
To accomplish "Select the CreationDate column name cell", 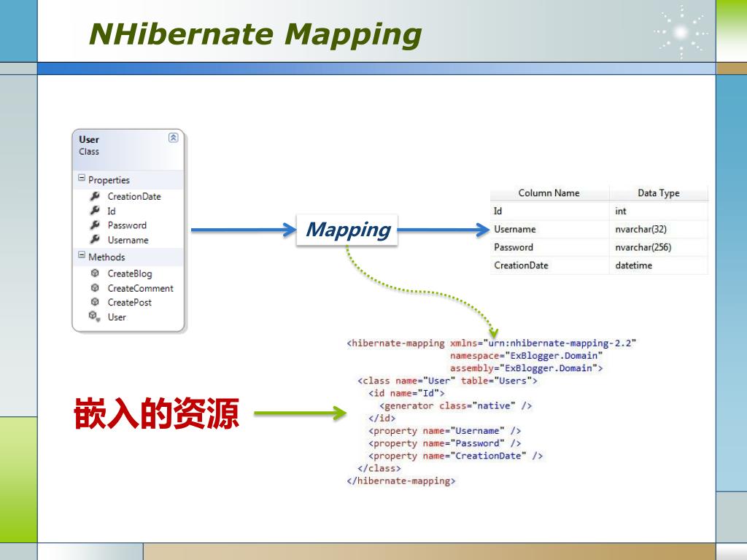I will [x=550, y=265].
